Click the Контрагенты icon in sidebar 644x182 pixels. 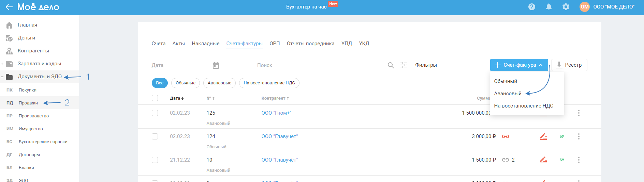[9, 51]
